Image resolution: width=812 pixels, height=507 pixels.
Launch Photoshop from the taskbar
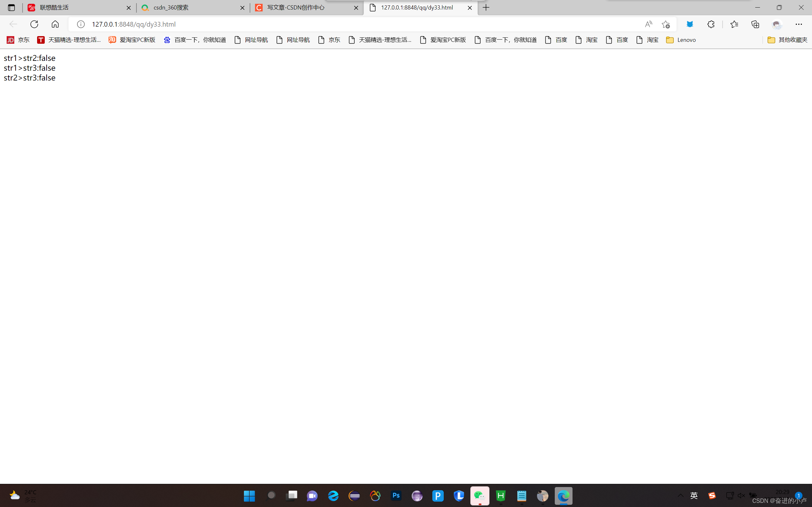[x=396, y=496]
